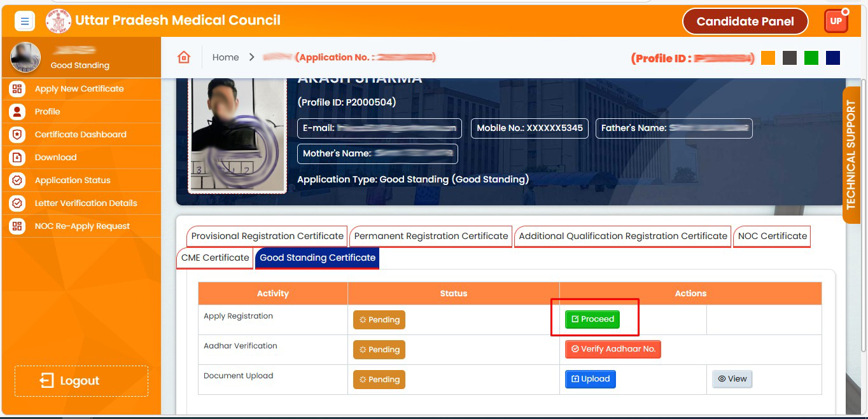Click the Application Status check icon
868x419 pixels.
click(17, 181)
